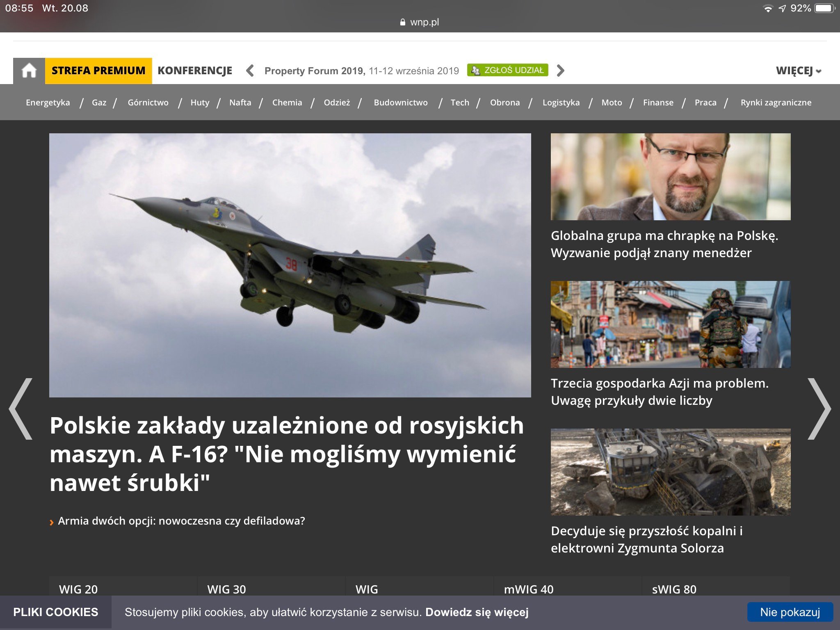Open soldier street scene thumbnail
840x630 pixels.
(x=671, y=324)
